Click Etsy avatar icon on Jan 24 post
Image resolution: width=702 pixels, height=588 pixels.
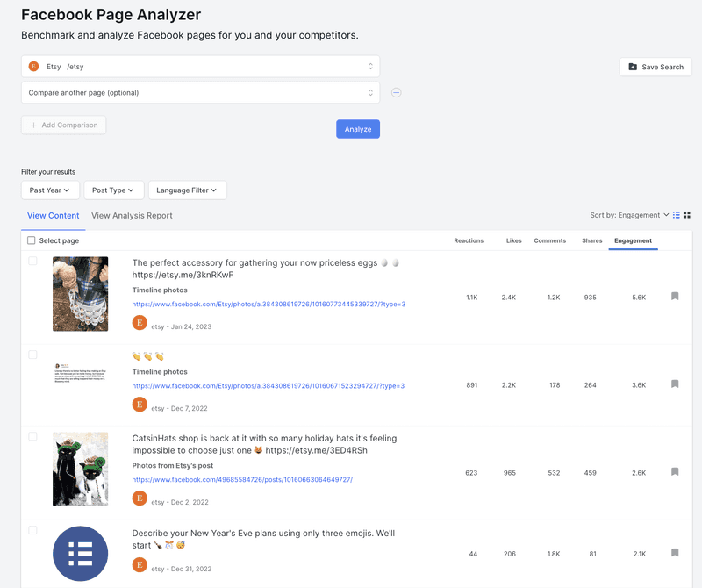pos(139,323)
